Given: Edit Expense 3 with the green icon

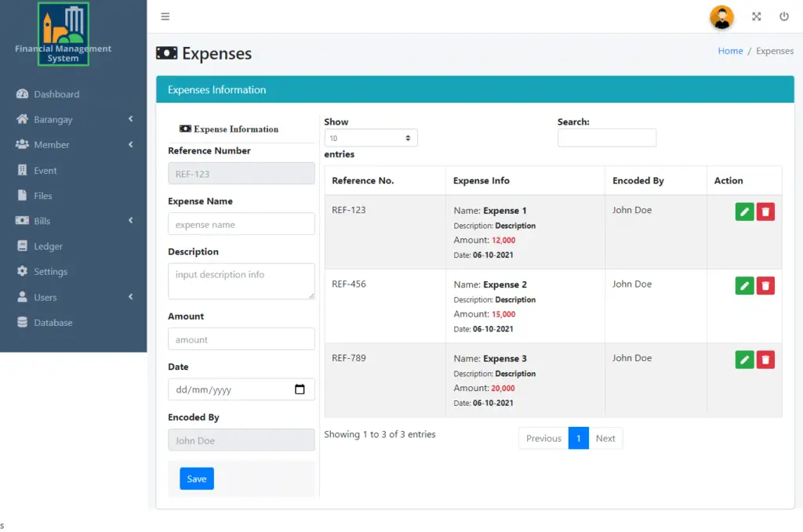Looking at the screenshot, I should [x=743, y=360].
